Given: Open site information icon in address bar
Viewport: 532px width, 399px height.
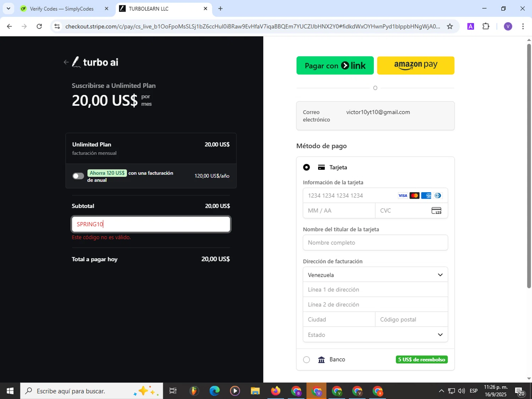Looking at the screenshot, I should click(x=57, y=27).
